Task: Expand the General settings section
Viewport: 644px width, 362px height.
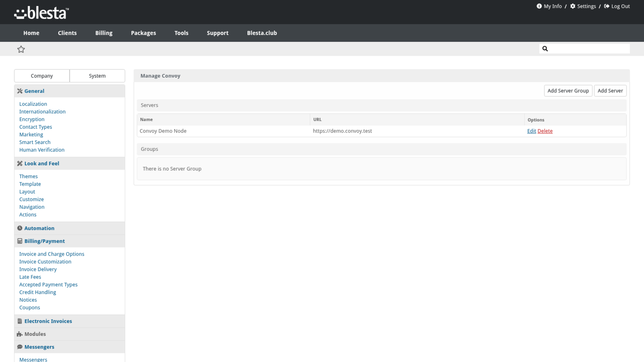Action: [x=34, y=91]
